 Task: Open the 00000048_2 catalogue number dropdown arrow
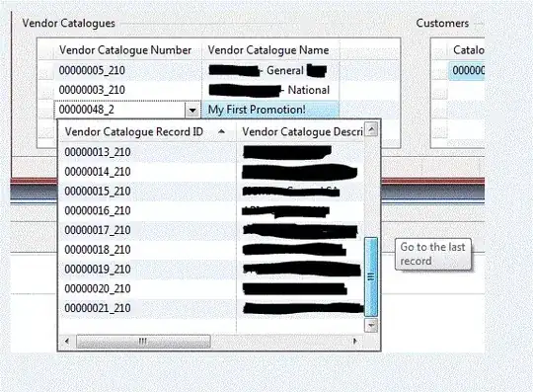click(192, 110)
